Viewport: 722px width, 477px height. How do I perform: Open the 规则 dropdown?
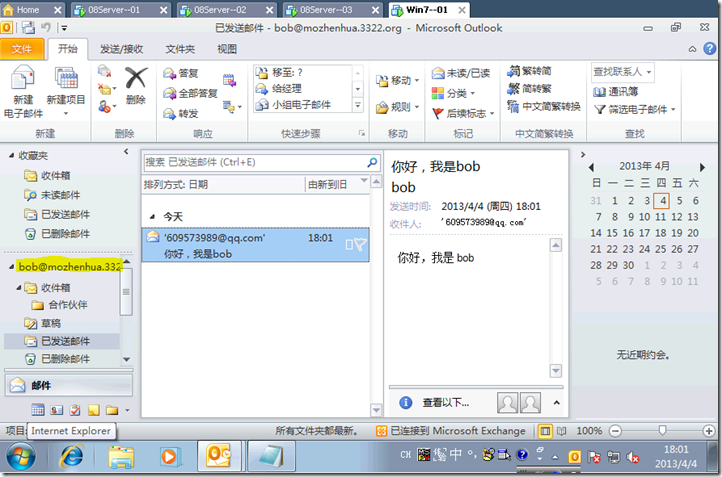397,107
